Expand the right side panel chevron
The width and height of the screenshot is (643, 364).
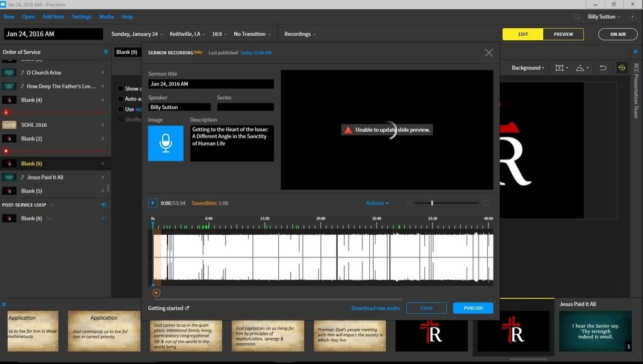click(635, 51)
